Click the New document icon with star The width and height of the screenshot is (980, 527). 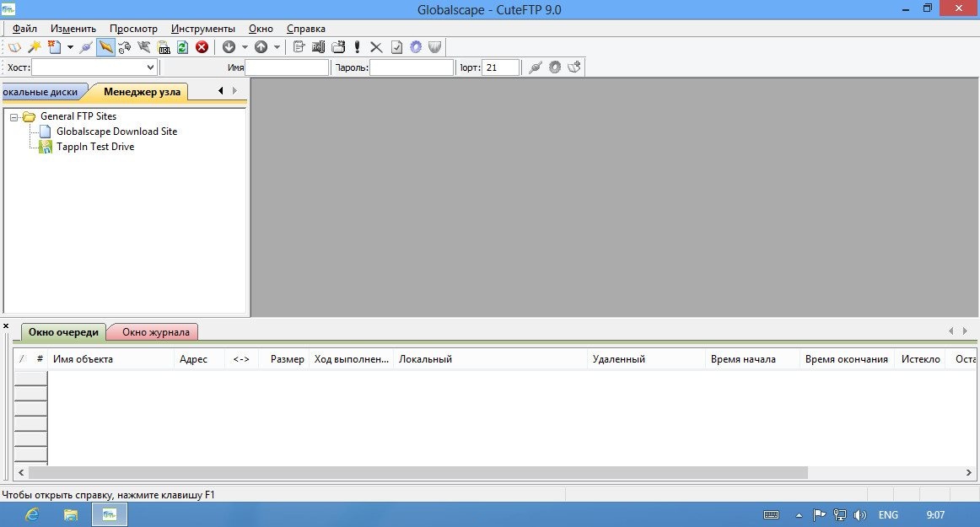[x=54, y=47]
